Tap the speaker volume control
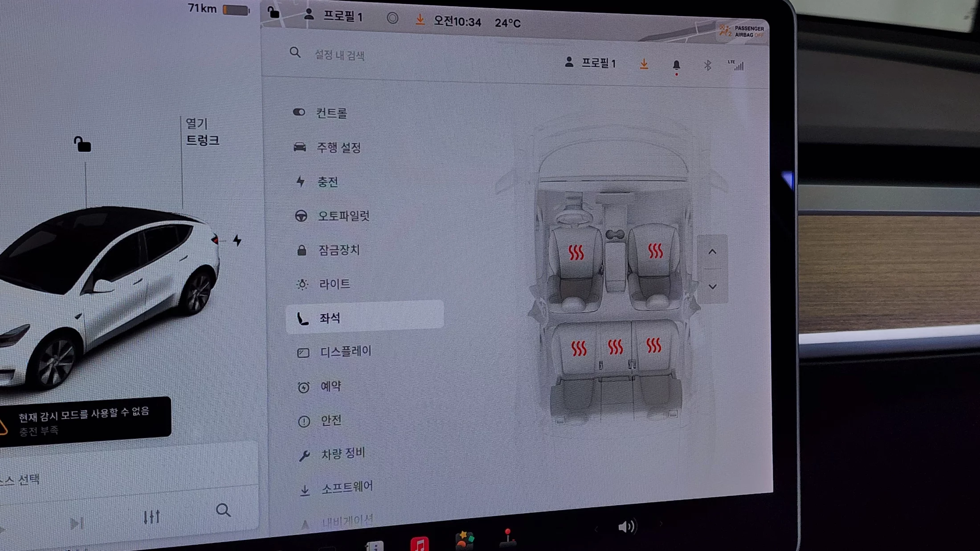980x551 pixels. (627, 527)
